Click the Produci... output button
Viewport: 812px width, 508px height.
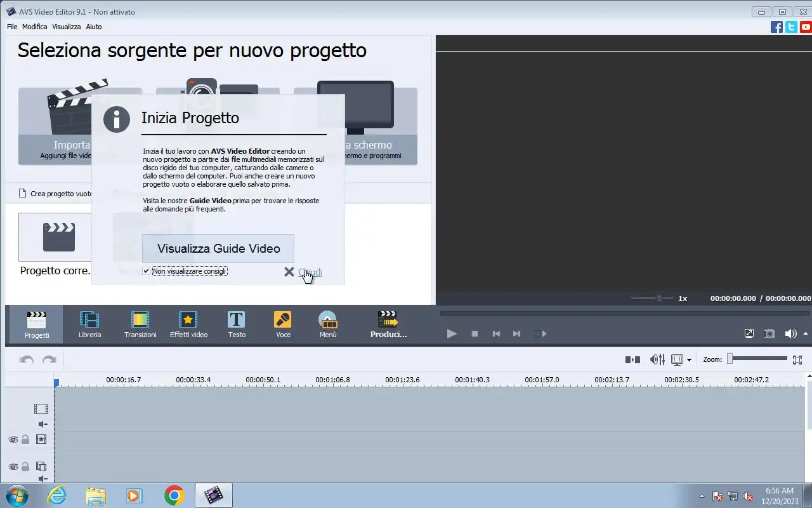click(x=388, y=324)
